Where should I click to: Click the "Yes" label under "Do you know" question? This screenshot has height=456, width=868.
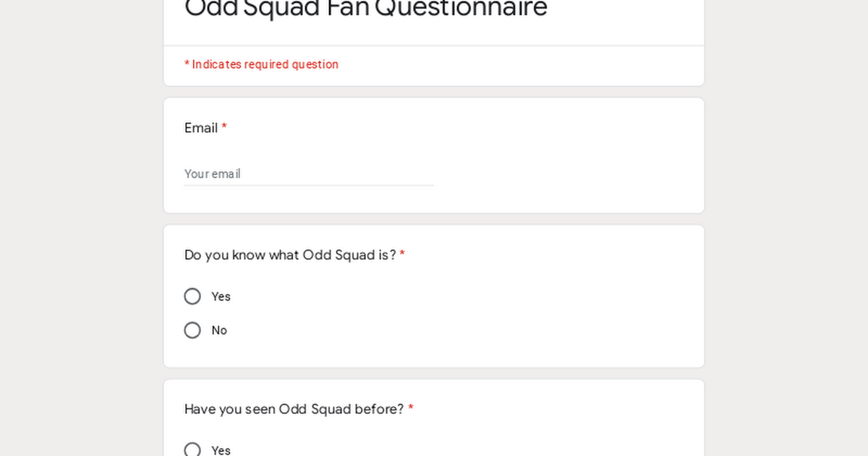[221, 297]
